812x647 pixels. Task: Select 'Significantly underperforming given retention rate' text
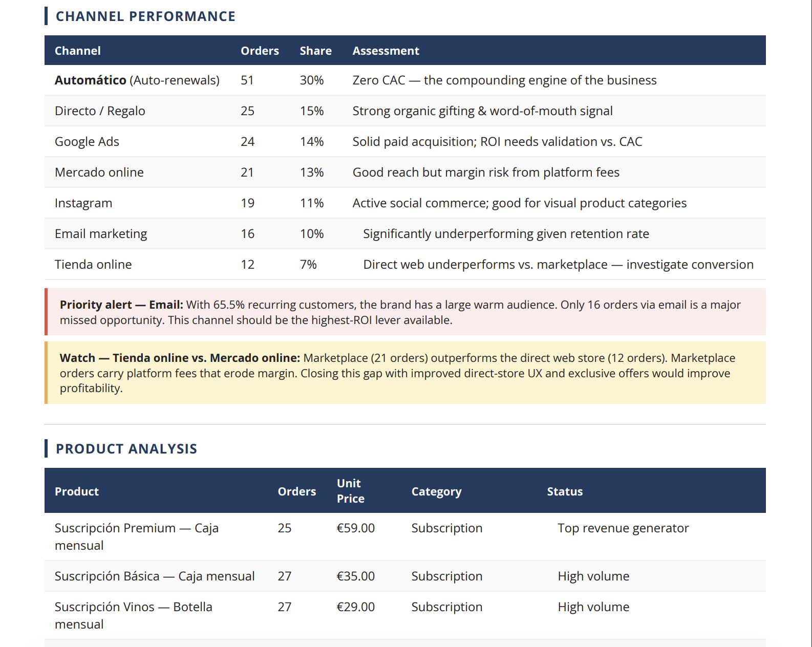coord(506,234)
